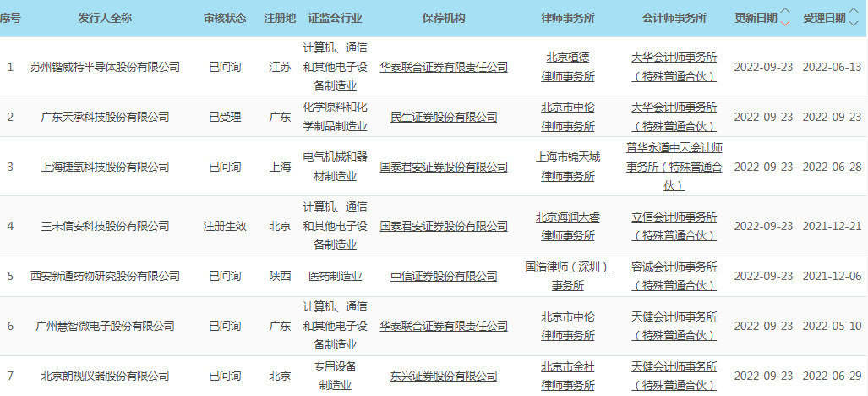Open 华泰联合证券 link in 广州慧智微 row
The height and width of the screenshot is (396, 868).
444,326
